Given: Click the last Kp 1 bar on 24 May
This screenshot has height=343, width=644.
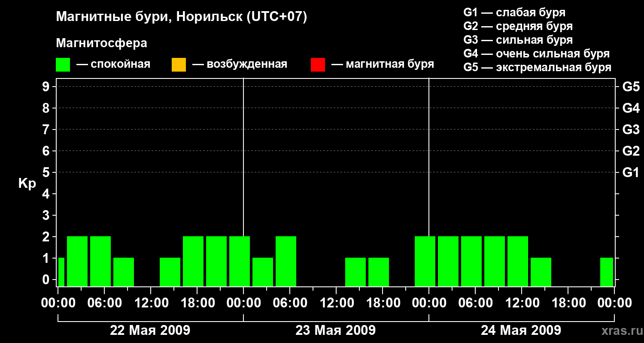Looking at the screenshot, I should [x=607, y=272].
